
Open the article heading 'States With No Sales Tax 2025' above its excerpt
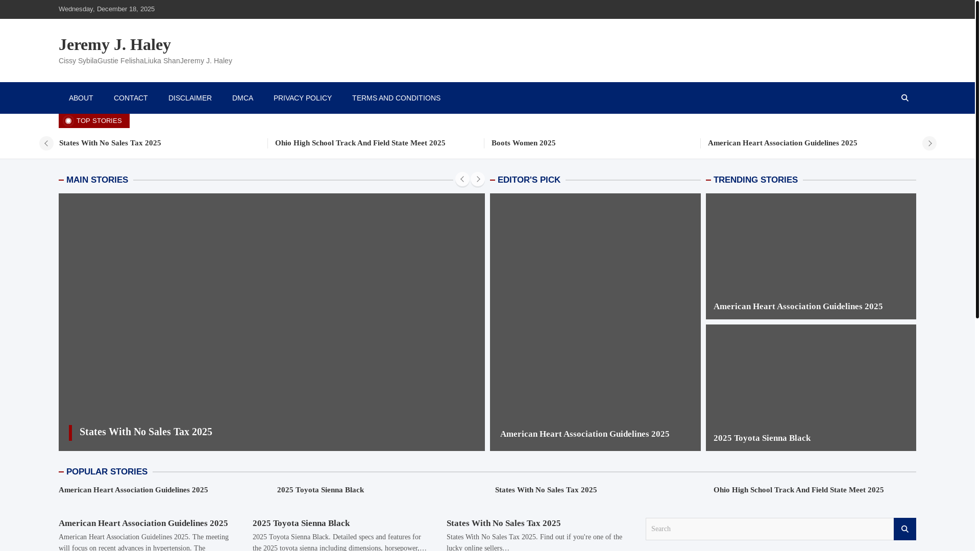504,523
